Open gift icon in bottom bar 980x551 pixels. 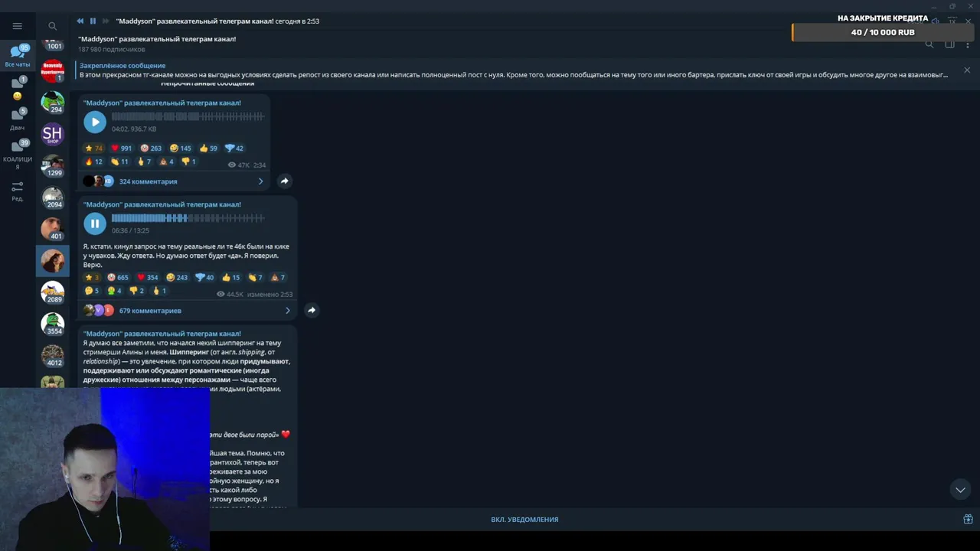968,520
